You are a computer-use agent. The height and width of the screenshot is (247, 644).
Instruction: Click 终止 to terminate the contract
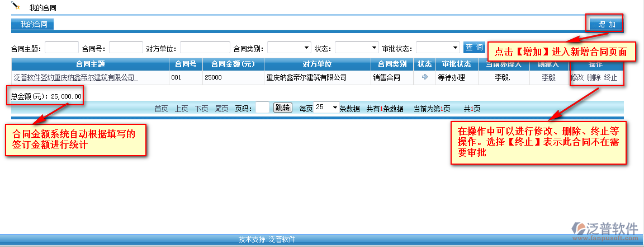pos(611,78)
